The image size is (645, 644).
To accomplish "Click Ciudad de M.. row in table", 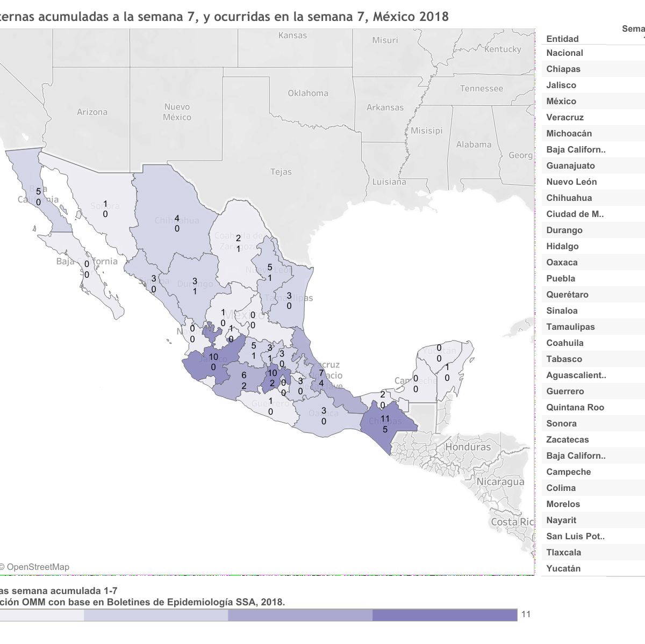I will tap(575, 214).
